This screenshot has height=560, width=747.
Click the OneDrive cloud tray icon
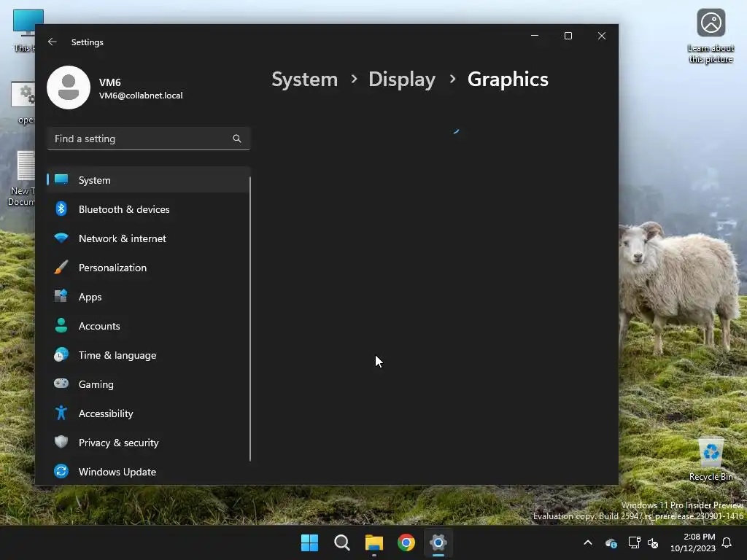[x=611, y=542]
